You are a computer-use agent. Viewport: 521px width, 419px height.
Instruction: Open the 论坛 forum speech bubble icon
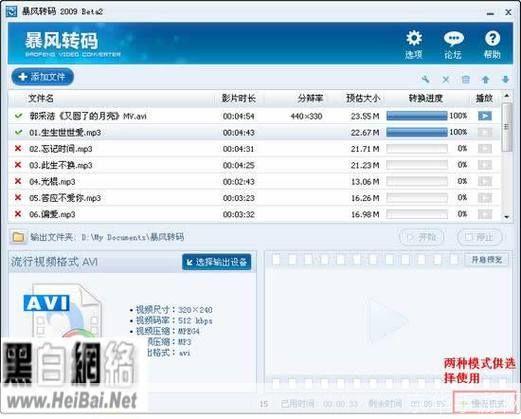pos(453,45)
